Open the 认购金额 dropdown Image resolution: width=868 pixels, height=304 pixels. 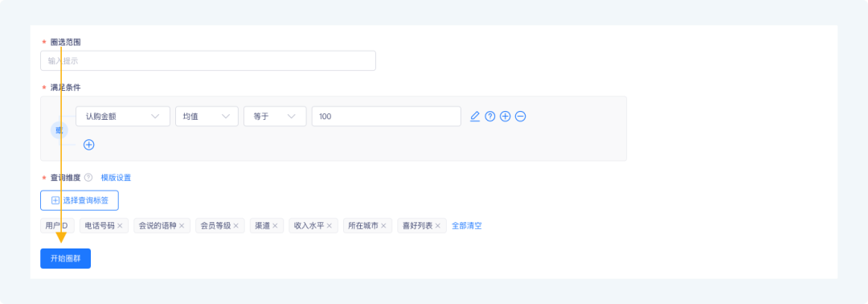coord(123,117)
